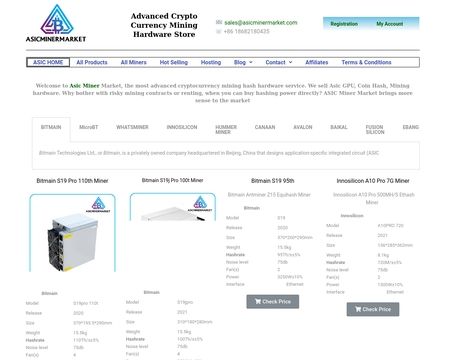Select the EBANG tab

click(411, 127)
